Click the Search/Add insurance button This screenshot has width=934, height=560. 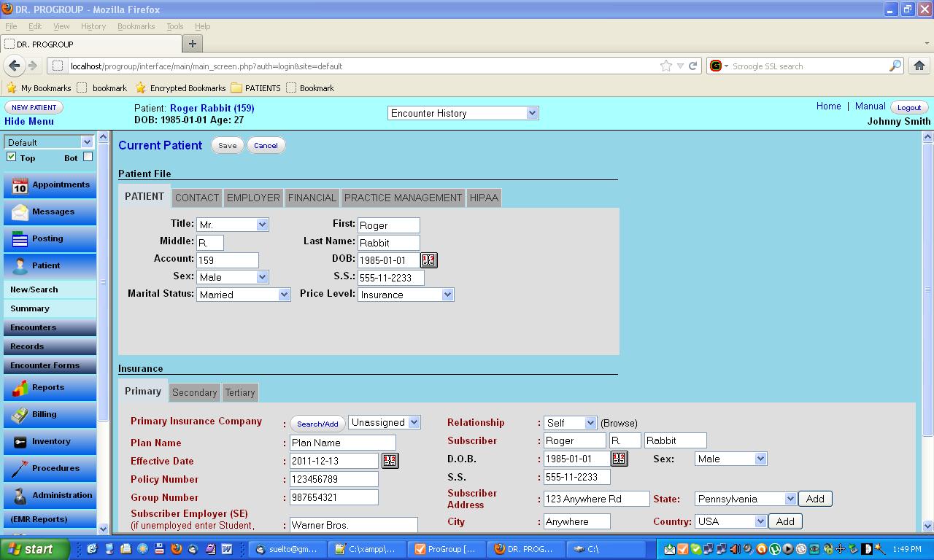pyautogui.click(x=317, y=423)
